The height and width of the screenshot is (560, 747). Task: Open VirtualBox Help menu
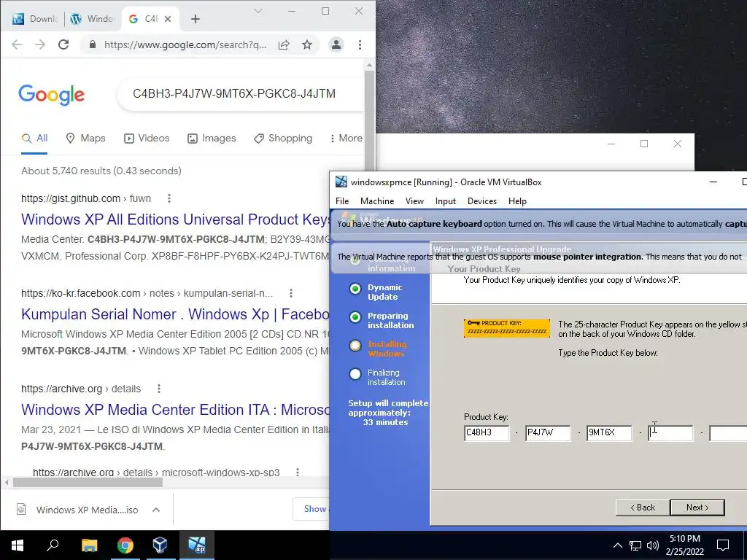click(x=517, y=201)
